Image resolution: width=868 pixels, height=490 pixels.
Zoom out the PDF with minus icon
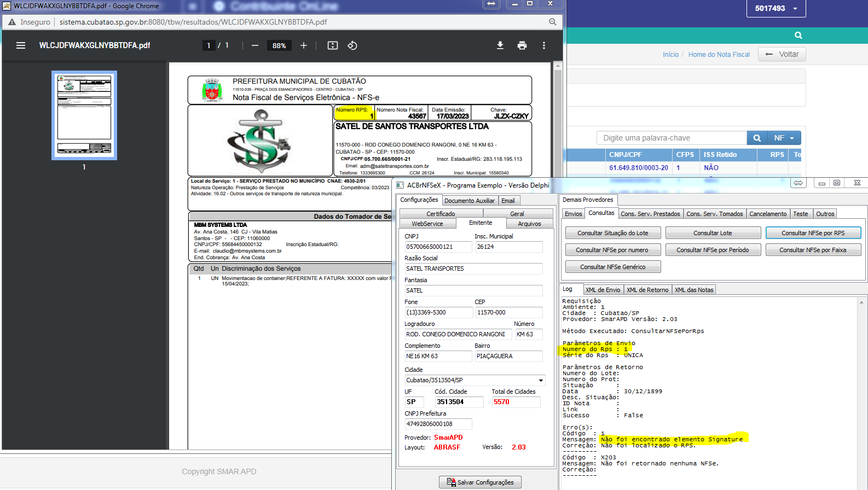click(255, 45)
